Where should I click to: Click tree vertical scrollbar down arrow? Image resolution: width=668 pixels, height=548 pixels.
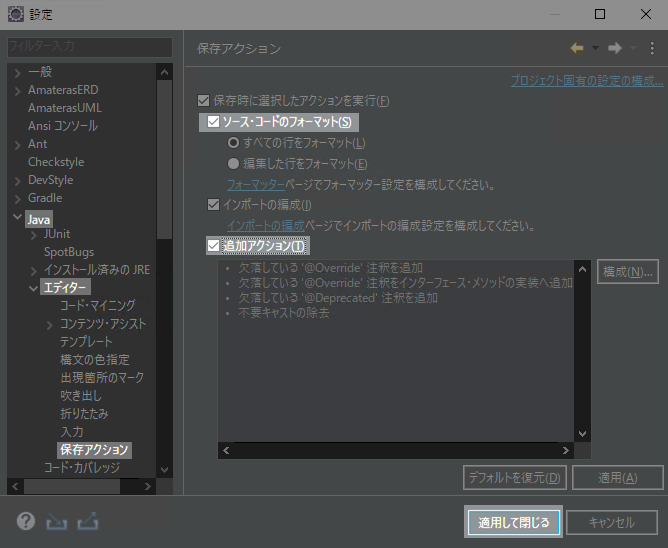[164, 470]
